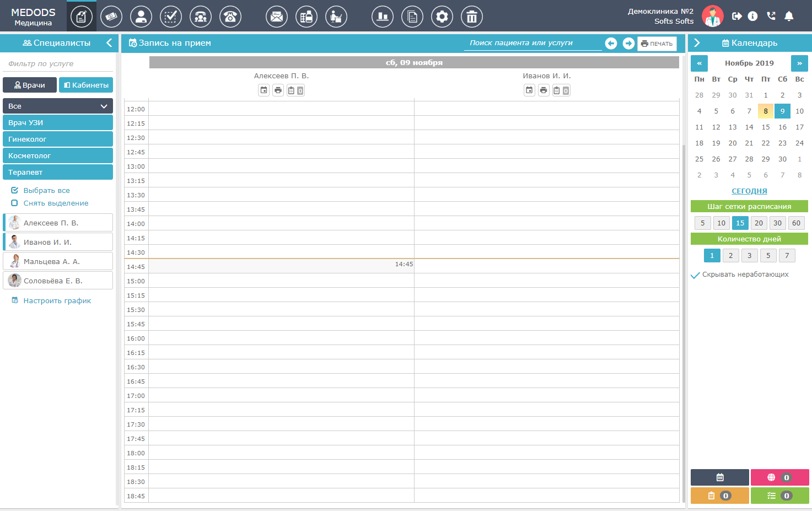
Task: Click the patient or service search field
Action: pyautogui.click(x=532, y=43)
